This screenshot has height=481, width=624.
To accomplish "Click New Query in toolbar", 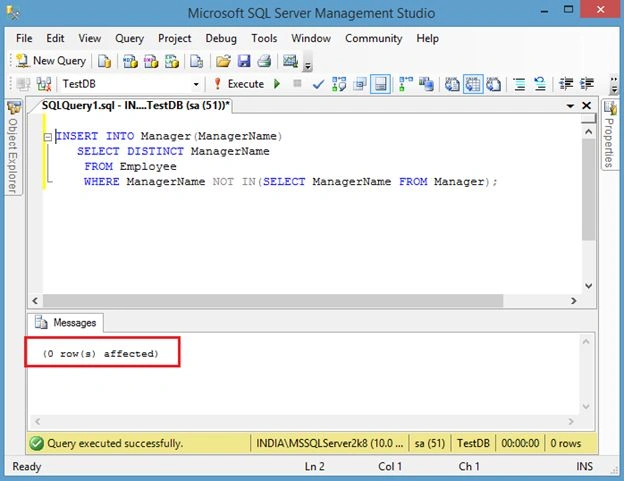I will [51, 61].
